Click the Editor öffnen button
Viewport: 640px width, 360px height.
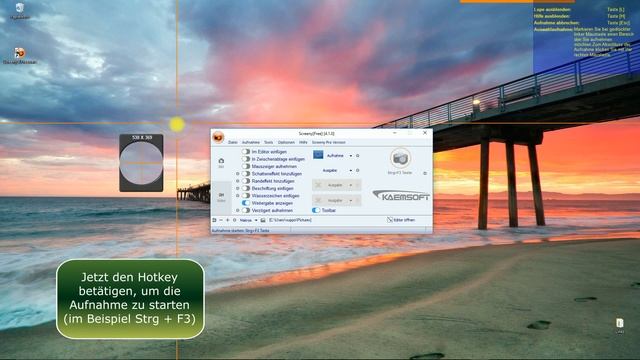pos(401,220)
